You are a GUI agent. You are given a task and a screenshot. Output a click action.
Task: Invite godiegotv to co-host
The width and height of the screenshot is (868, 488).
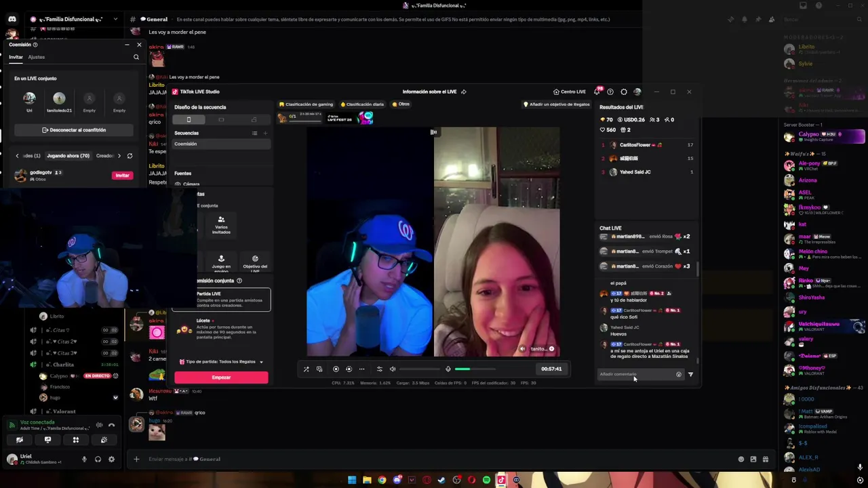point(122,176)
